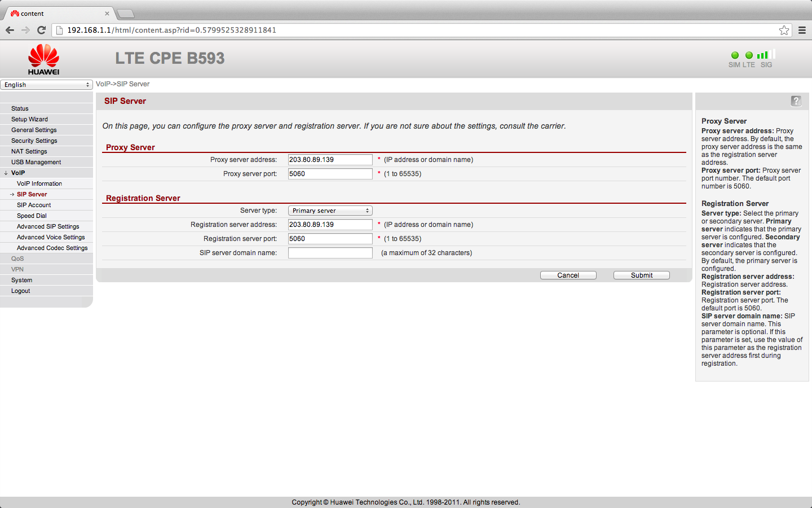This screenshot has height=508, width=812.
Task: Open Security Settings menu
Action: pos(34,141)
